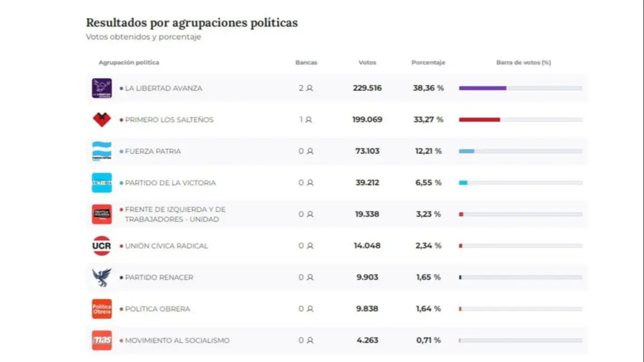Click the Política Obrera logo

tap(101, 309)
